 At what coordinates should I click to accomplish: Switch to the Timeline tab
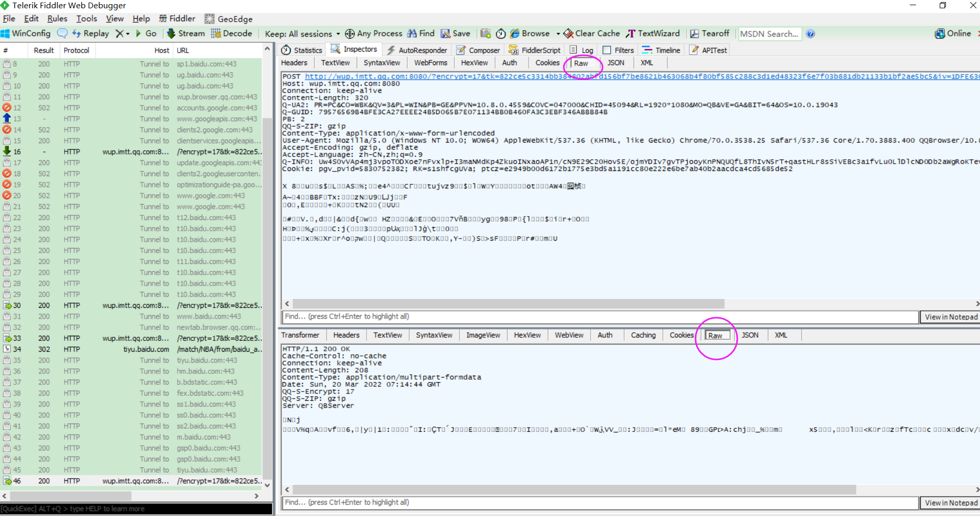point(661,50)
